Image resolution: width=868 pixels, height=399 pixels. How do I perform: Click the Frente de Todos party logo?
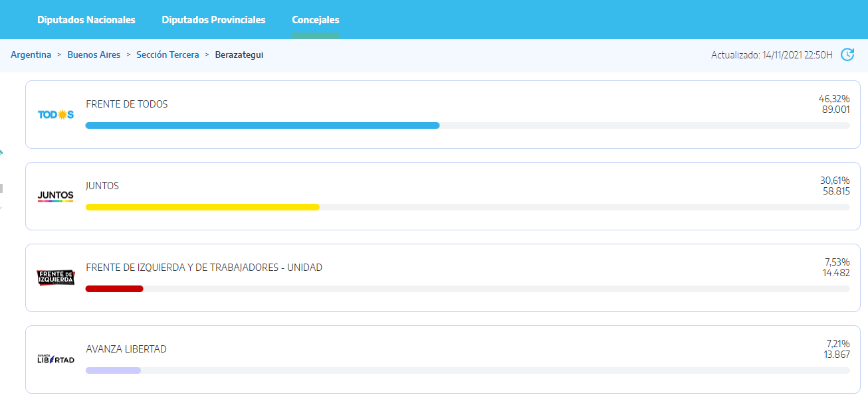(56, 115)
